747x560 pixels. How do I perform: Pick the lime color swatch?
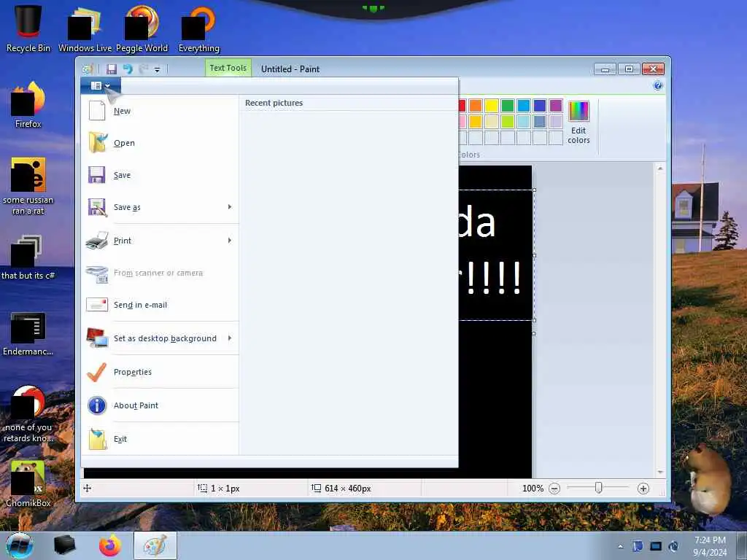[508, 122]
